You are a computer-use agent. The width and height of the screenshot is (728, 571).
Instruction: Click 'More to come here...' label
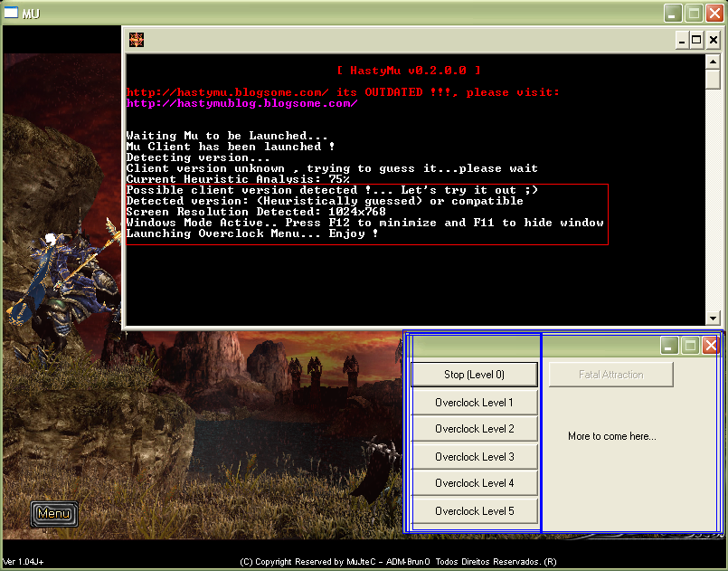(612, 436)
